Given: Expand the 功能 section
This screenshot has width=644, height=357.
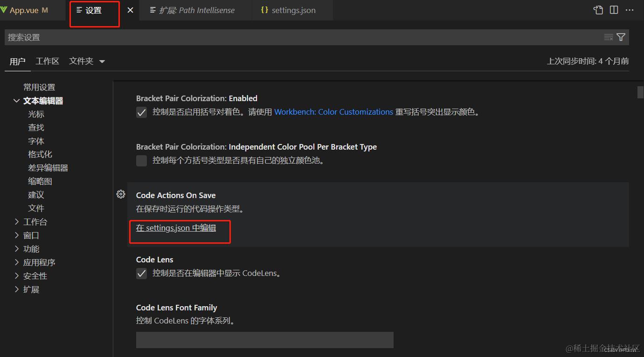Looking at the screenshot, I should (17, 249).
